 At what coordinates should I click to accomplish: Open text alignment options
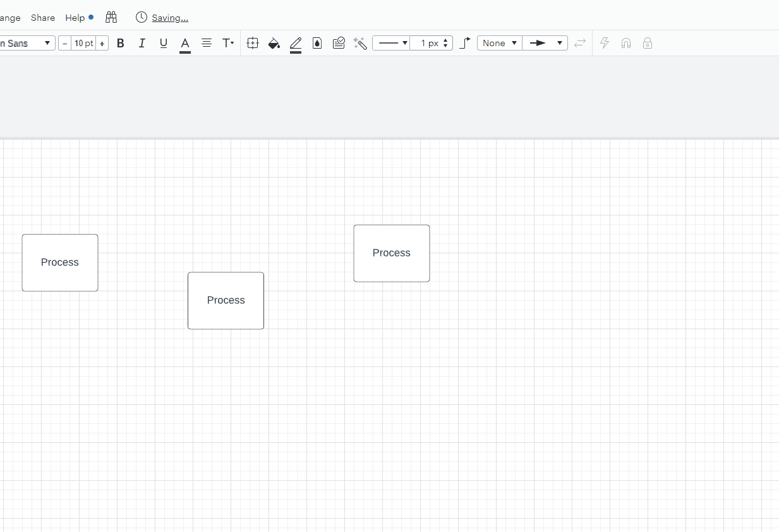pos(207,43)
